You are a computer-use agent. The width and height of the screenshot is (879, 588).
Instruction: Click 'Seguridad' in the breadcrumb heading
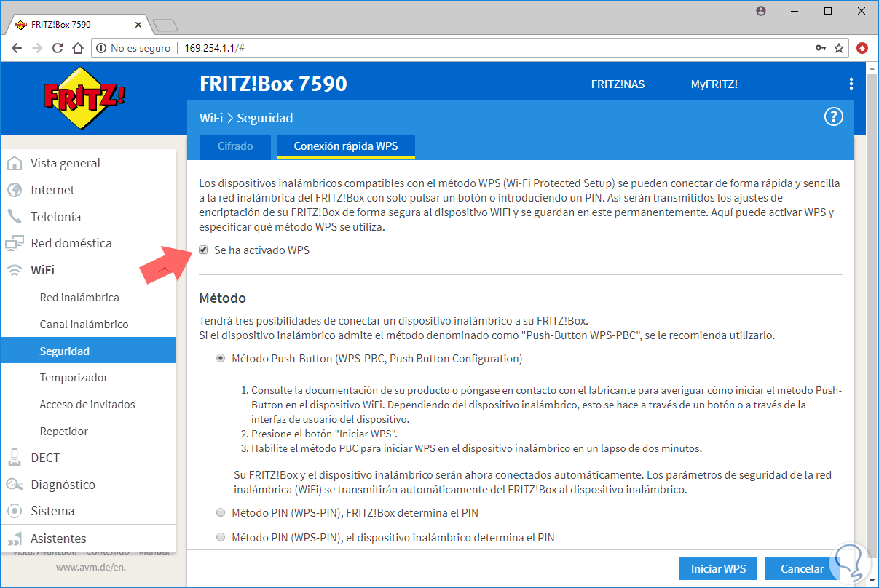265,118
